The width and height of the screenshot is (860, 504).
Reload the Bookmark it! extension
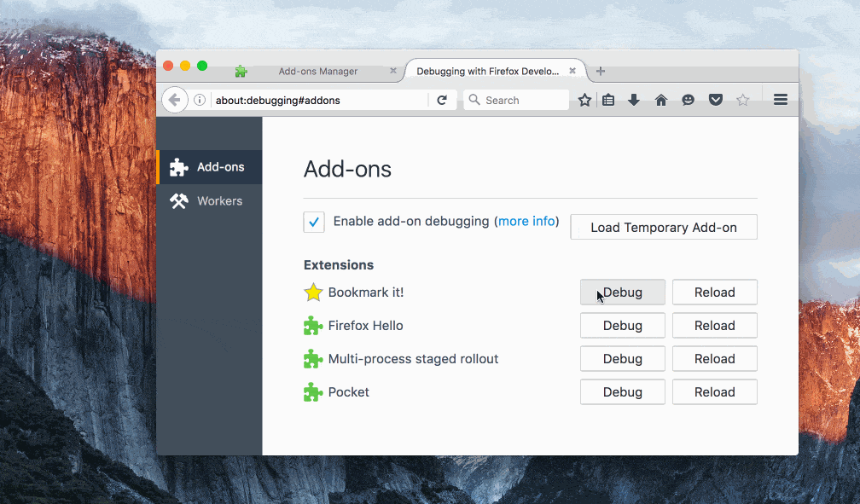(715, 293)
